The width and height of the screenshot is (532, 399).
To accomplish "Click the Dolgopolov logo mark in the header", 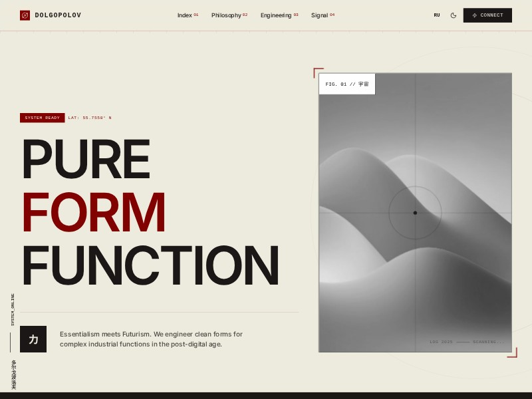I will tap(25, 15).
